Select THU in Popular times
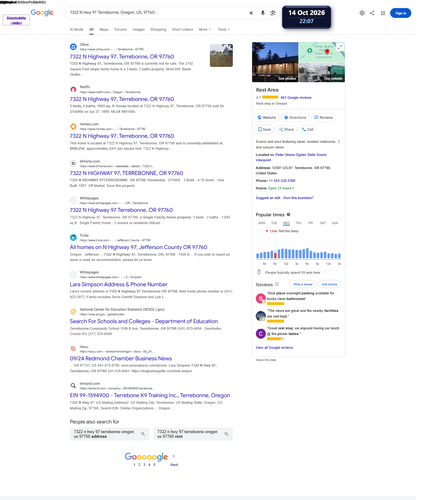 298,223
